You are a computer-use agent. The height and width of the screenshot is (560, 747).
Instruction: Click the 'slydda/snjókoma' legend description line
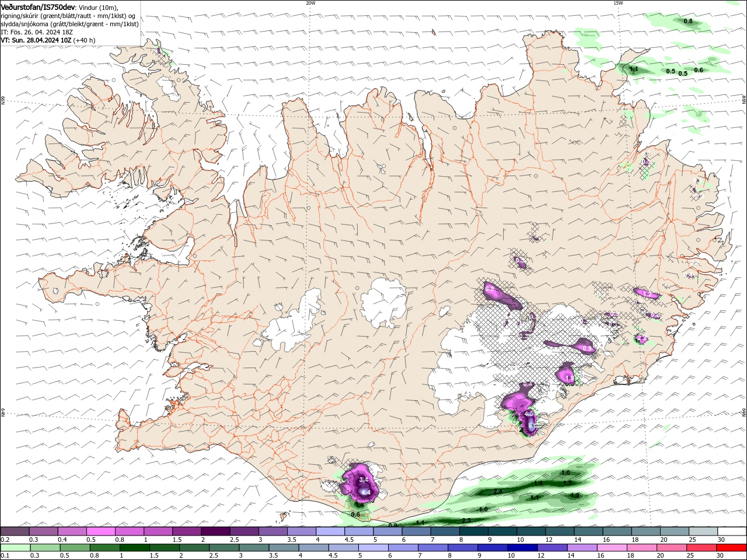coord(69,24)
